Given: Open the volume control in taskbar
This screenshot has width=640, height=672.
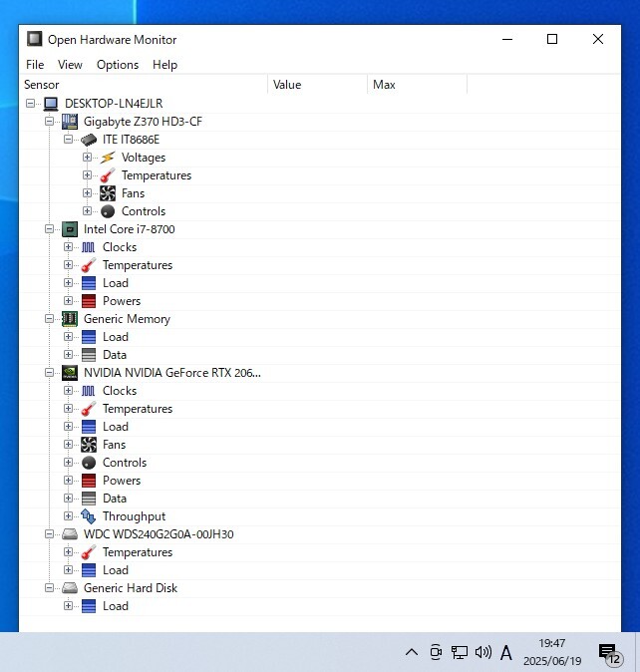Looking at the screenshot, I should [x=483, y=652].
